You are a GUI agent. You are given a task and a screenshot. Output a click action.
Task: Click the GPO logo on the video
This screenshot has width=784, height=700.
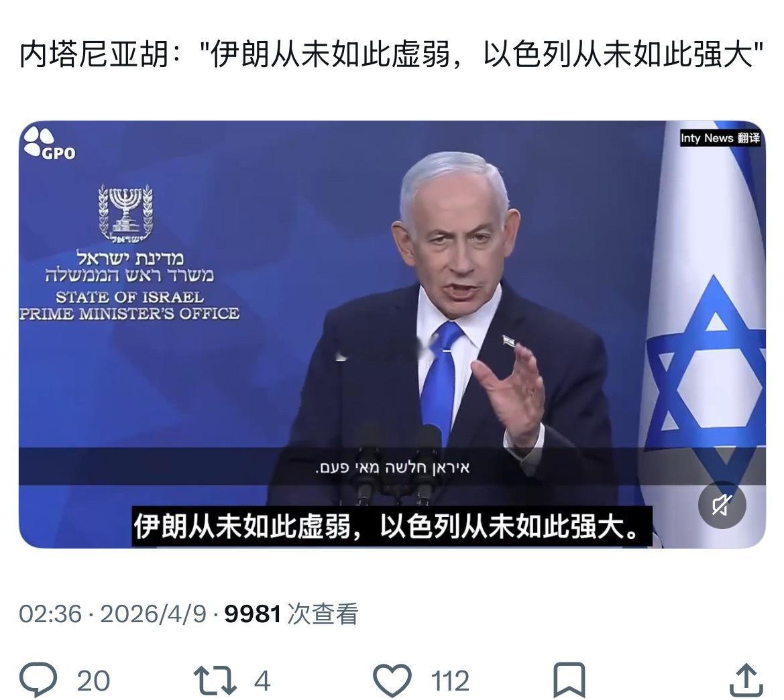click(50, 143)
